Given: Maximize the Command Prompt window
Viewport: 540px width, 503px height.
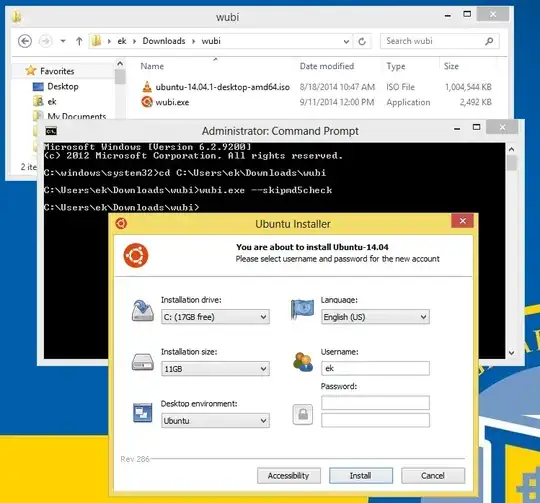Looking at the screenshot, I should (476, 127).
